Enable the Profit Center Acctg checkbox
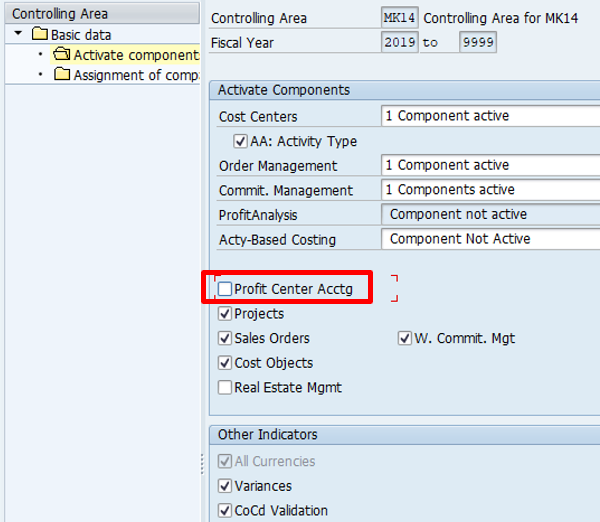This screenshot has width=600, height=522. coord(226,289)
